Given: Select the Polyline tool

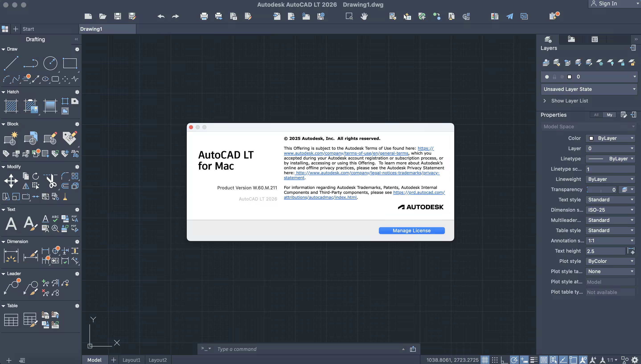Looking at the screenshot, I should 31,63.
